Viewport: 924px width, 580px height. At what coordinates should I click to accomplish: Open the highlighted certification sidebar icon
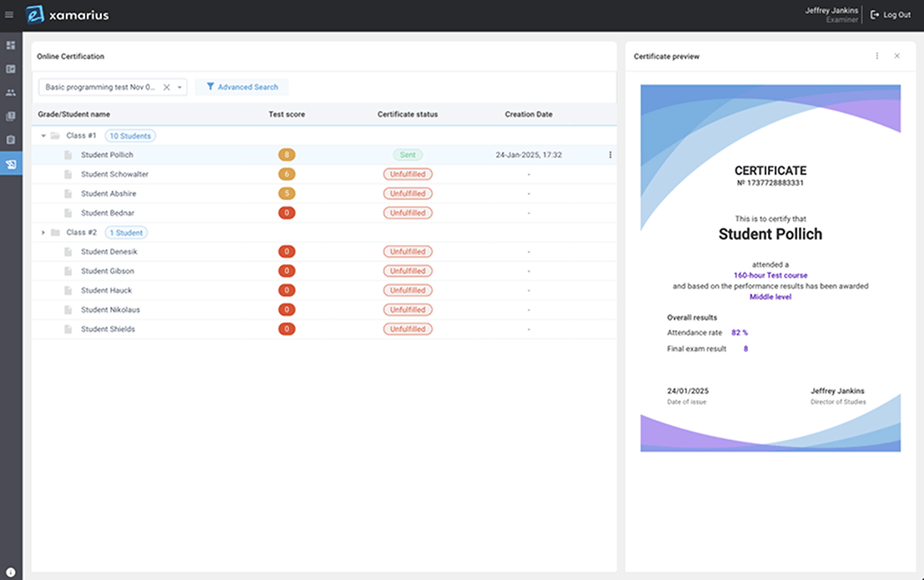11,164
